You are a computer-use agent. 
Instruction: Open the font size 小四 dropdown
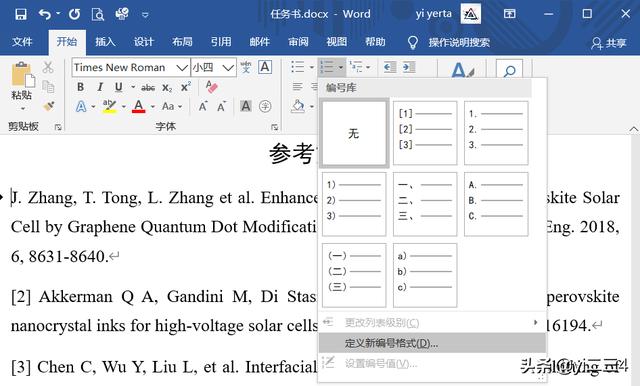pyautogui.click(x=229, y=67)
